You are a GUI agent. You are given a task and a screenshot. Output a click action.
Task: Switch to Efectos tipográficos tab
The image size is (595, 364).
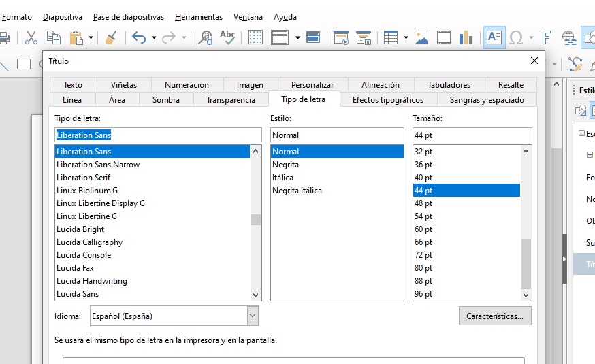click(x=388, y=100)
